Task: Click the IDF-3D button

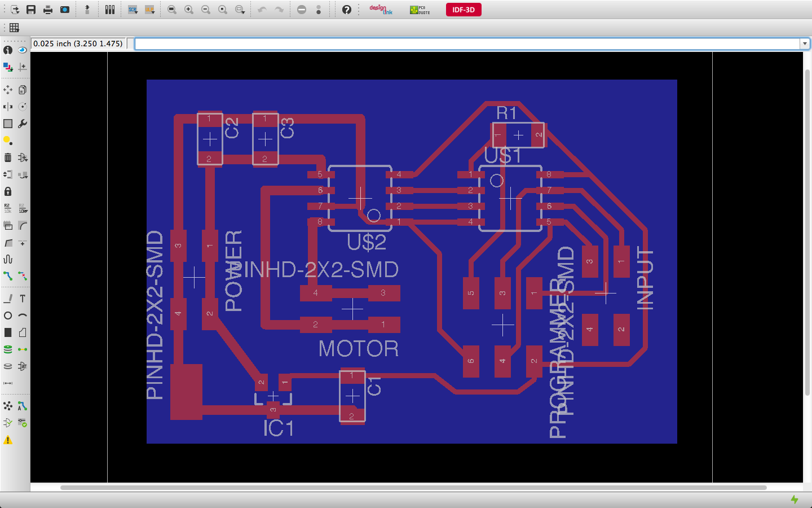Action: coord(464,10)
